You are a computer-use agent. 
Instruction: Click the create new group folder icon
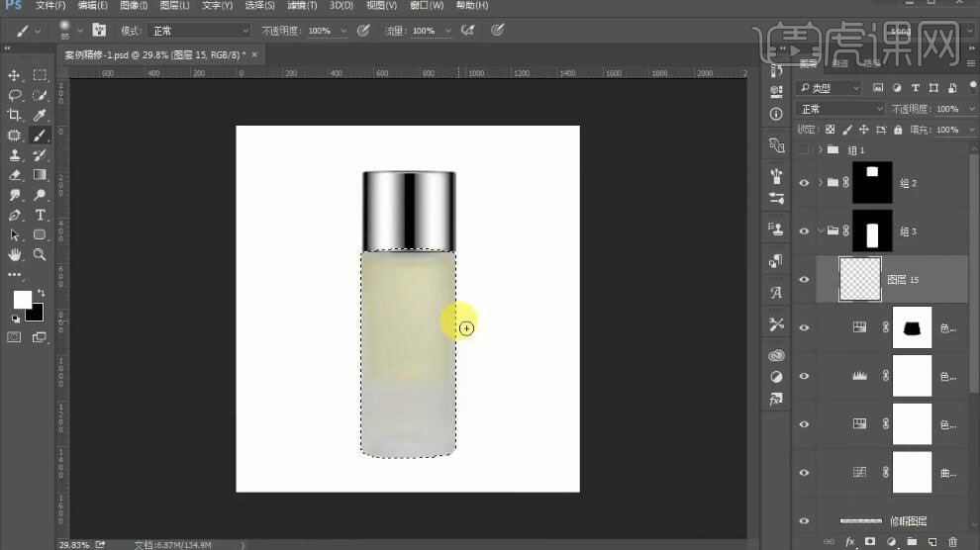pyautogui.click(x=911, y=542)
